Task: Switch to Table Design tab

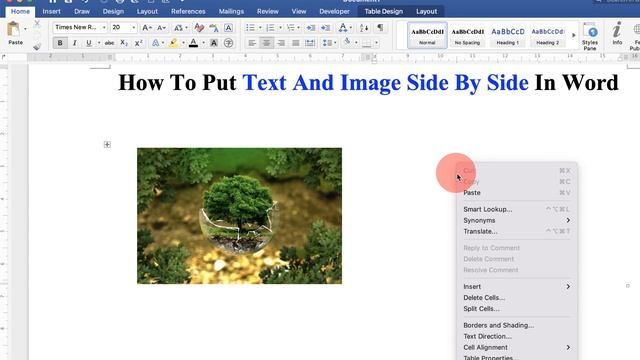Action: coord(383,11)
